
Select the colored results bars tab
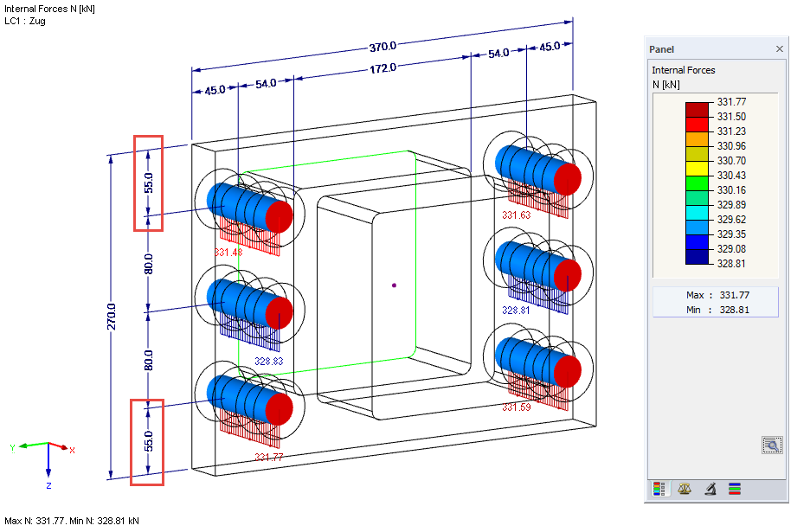click(x=735, y=489)
